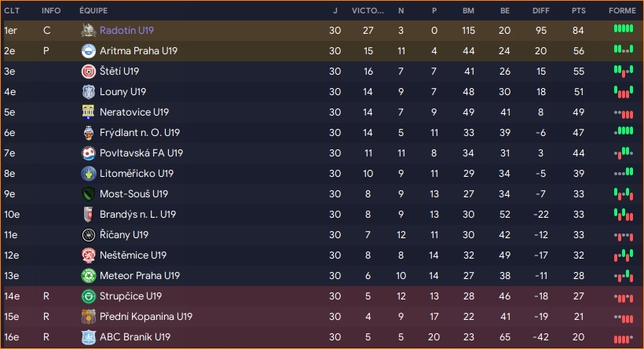Click the Neratovice U19 team crest
644x349 pixels.
[88, 112]
